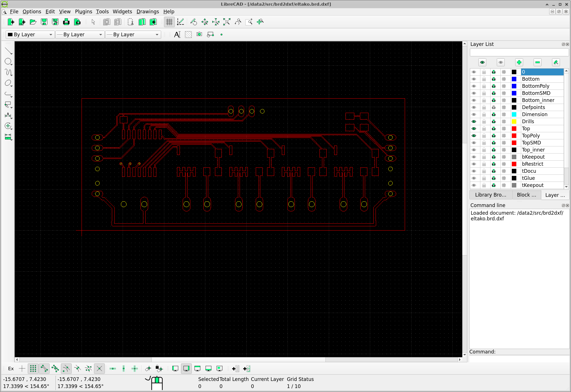Click the Dimension layer cyan color swatch

point(514,114)
